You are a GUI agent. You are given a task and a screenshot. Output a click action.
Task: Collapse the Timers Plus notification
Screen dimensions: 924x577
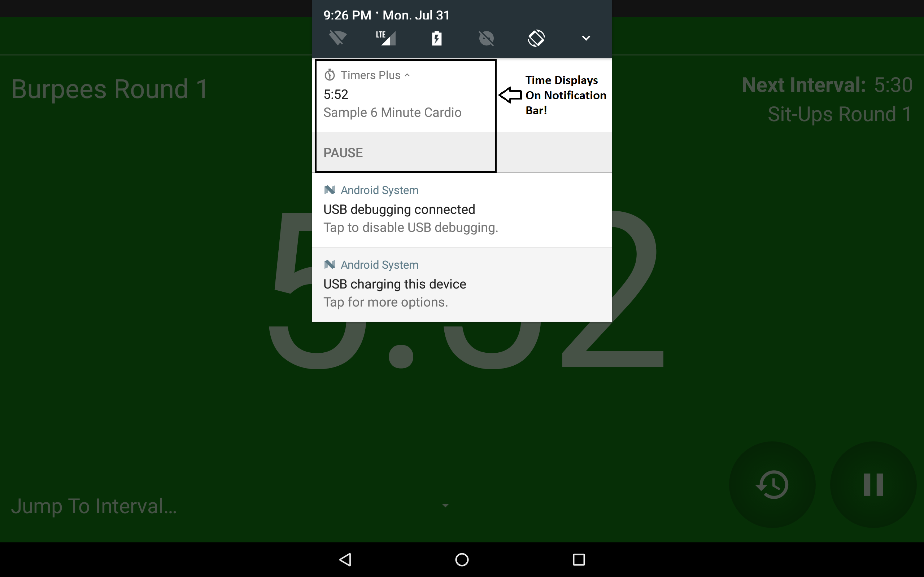[407, 74]
